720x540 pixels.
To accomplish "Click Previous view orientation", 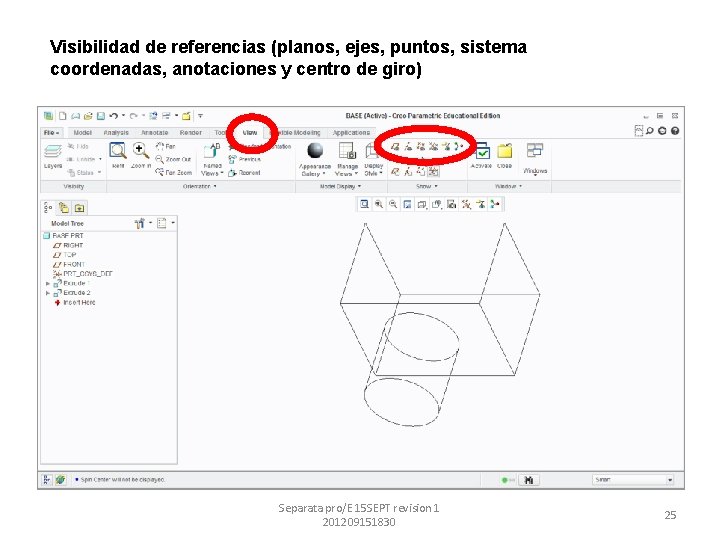I will click(244, 159).
